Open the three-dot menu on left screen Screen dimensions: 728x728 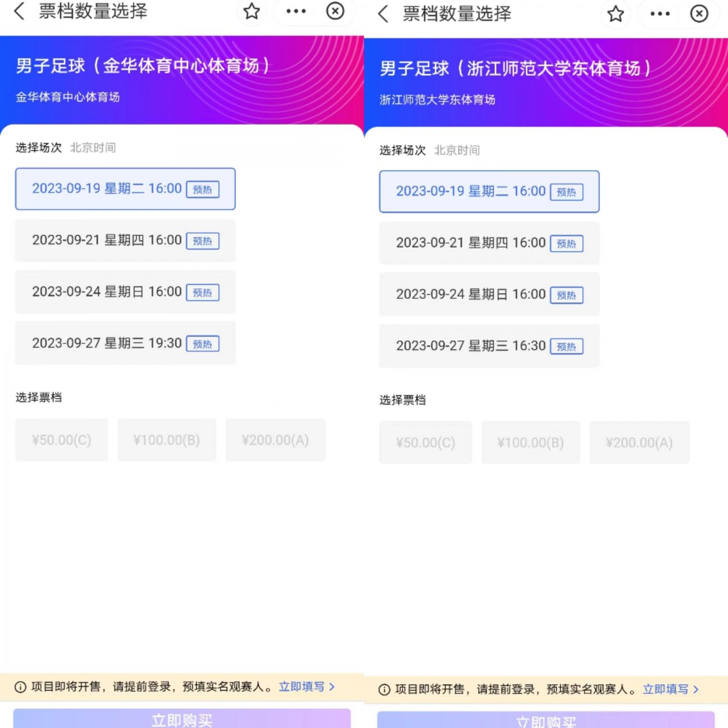[296, 11]
